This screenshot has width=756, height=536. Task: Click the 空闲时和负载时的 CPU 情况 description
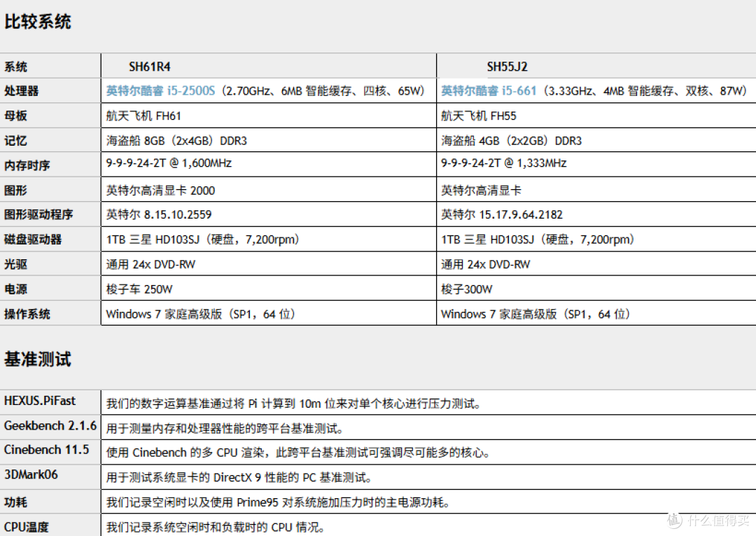[216, 528]
